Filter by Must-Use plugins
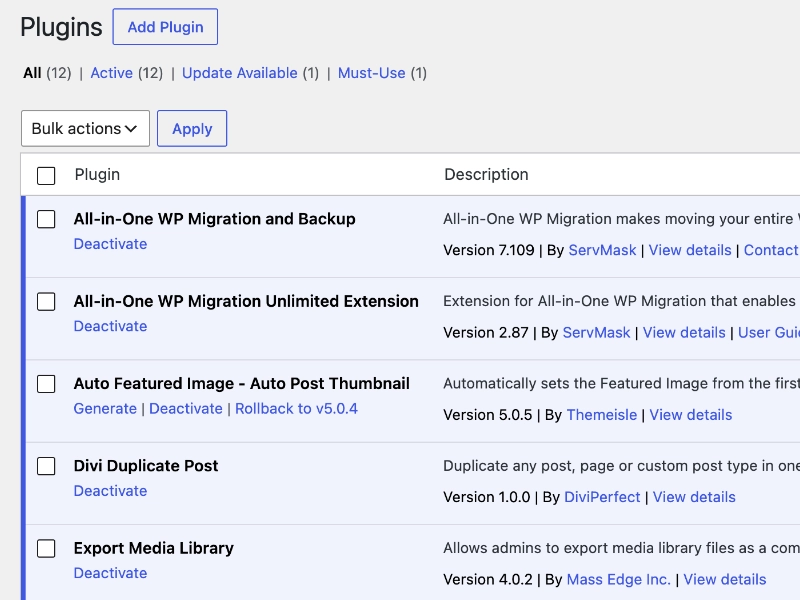This screenshot has height=600, width=800. click(371, 73)
